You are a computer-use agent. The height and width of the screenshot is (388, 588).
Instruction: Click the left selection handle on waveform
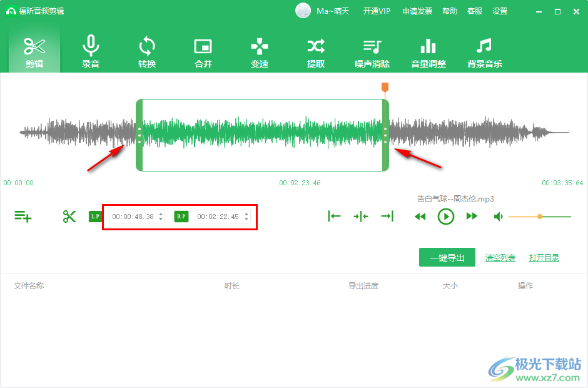point(139,135)
